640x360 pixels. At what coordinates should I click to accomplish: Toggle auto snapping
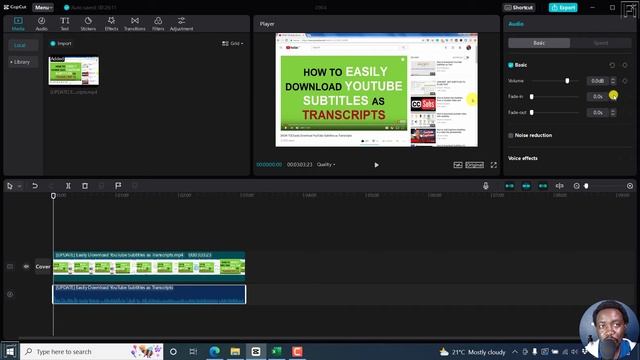526,186
